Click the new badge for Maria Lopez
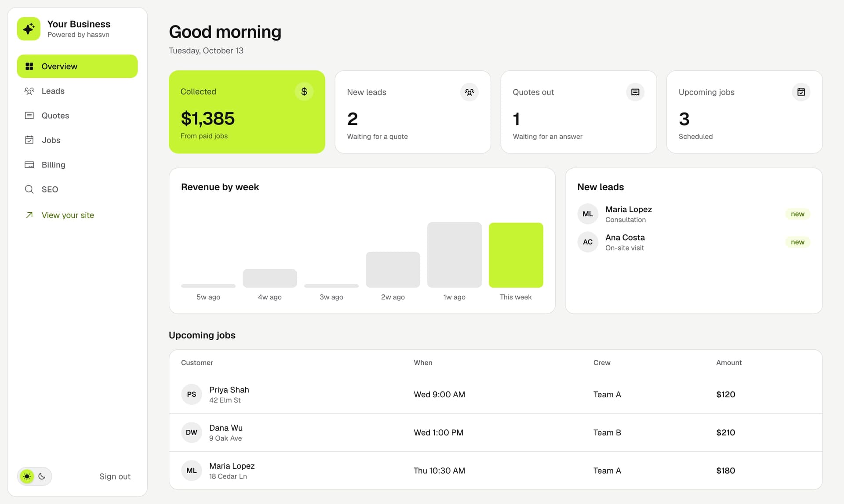The image size is (844, 504). [797, 214]
